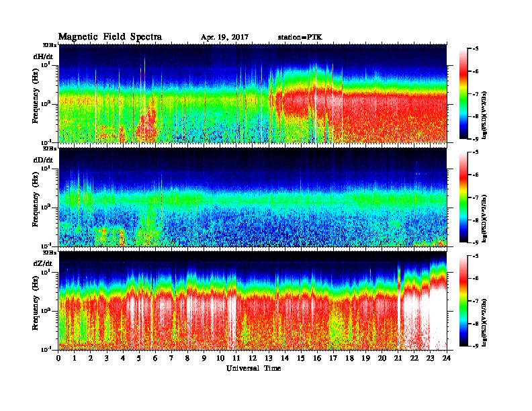
Task: Click hour "15" on the time axis
Action: tap(302, 359)
